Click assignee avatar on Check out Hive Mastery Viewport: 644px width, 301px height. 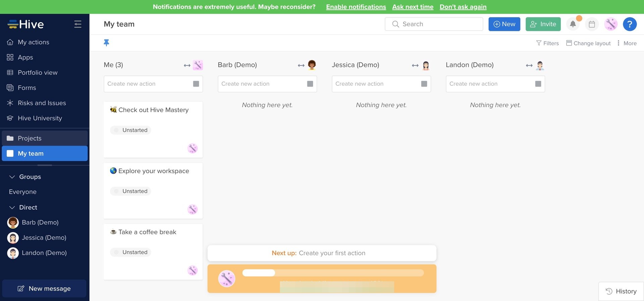tap(193, 148)
